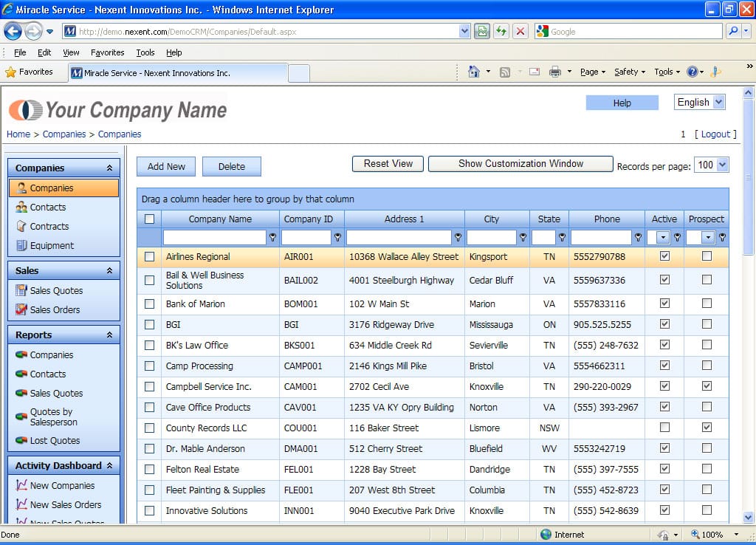Open the Favorites star button

pyautogui.click(x=30, y=72)
